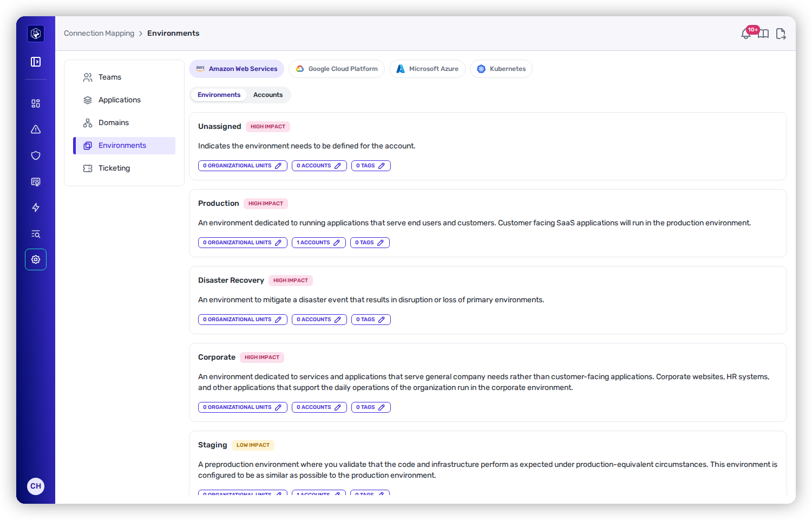Open the certificate report icon in the sidebar
Image resolution: width=812 pixels, height=520 pixels.
click(x=36, y=181)
